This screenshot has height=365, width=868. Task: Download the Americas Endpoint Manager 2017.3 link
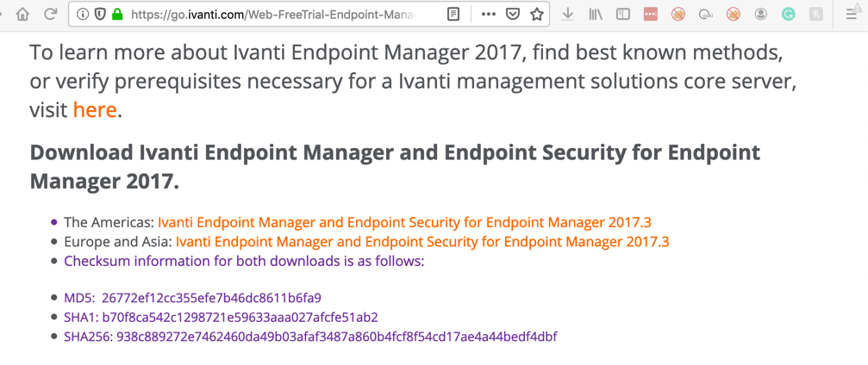click(404, 222)
